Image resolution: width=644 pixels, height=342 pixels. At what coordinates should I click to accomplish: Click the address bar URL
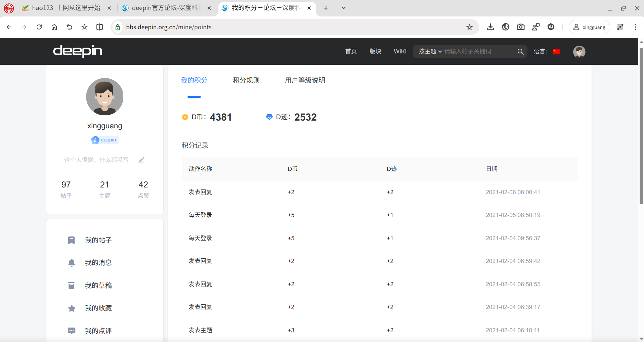[169, 27]
